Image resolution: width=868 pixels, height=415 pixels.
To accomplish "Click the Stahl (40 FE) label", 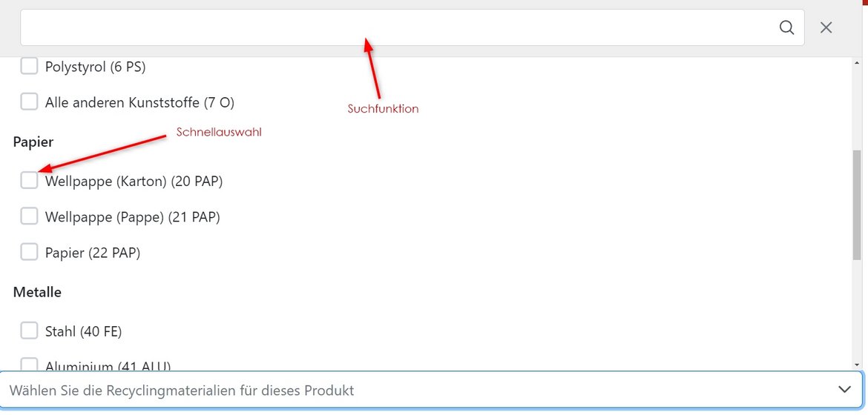I will click(x=83, y=331).
